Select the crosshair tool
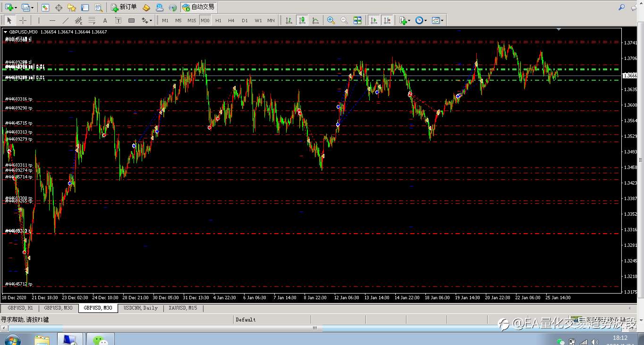Screen dimensions: 644x345 click(x=23, y=20)
